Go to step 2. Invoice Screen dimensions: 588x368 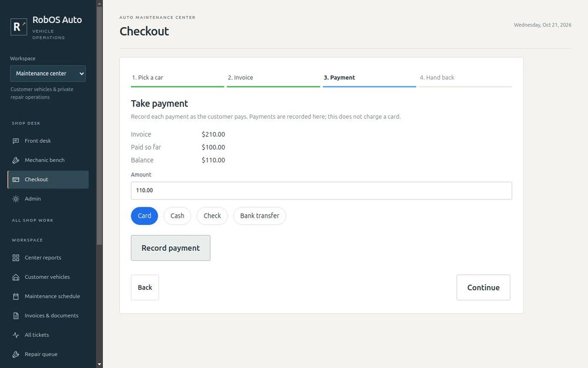(x=273, y=78)
